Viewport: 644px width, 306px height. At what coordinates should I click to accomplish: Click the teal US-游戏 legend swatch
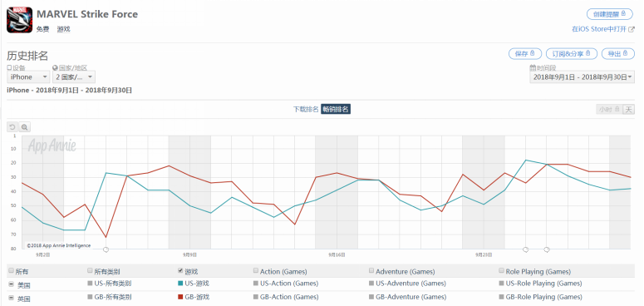[180, 284]
